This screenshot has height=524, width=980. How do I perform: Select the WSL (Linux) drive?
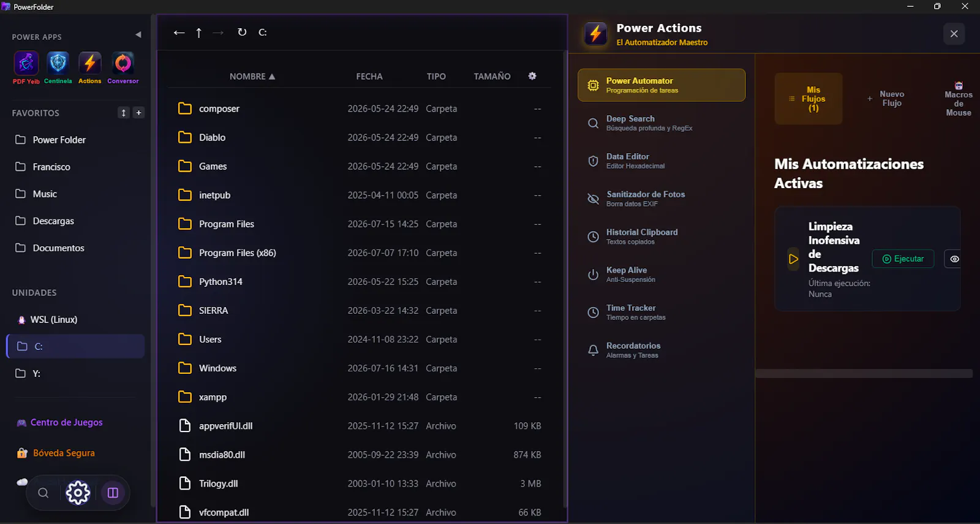click(x=76, y=319)
